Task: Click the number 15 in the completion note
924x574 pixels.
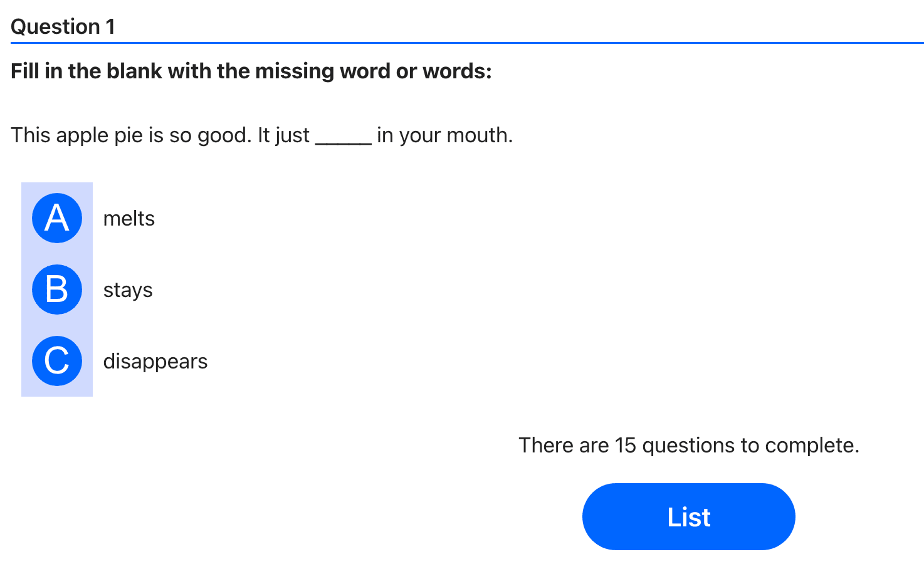Action: click(625, 446)
